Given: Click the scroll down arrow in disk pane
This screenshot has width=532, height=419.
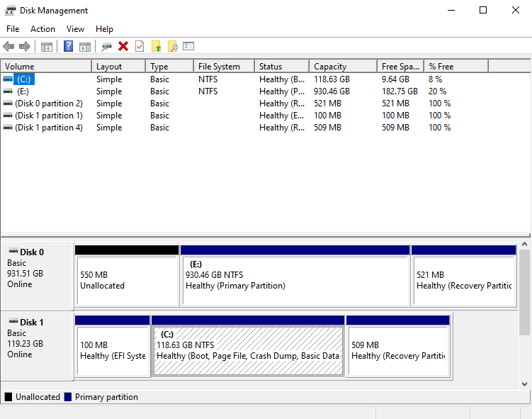Looking at the screenshot, I should [524, 384].
